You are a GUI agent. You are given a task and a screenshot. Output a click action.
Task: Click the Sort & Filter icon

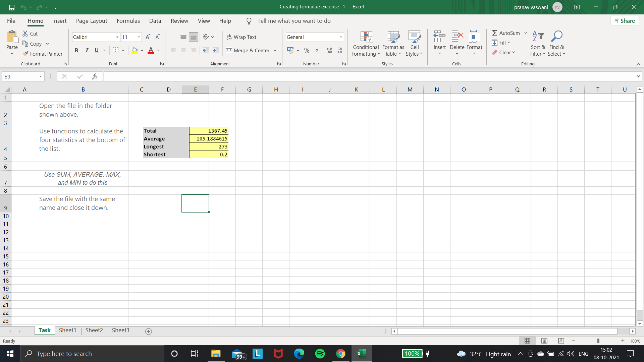coord(538,43)
